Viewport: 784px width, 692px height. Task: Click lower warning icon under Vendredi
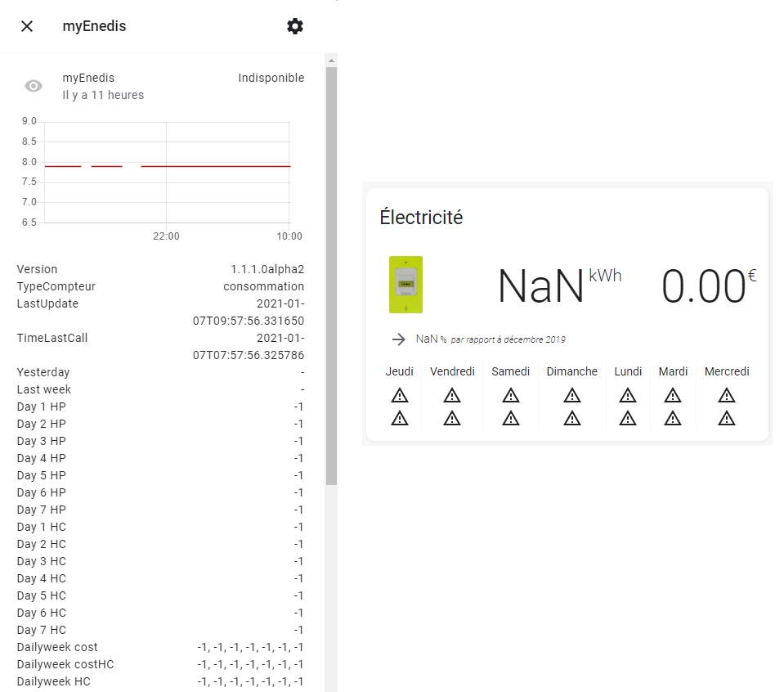tap(452, 418)
